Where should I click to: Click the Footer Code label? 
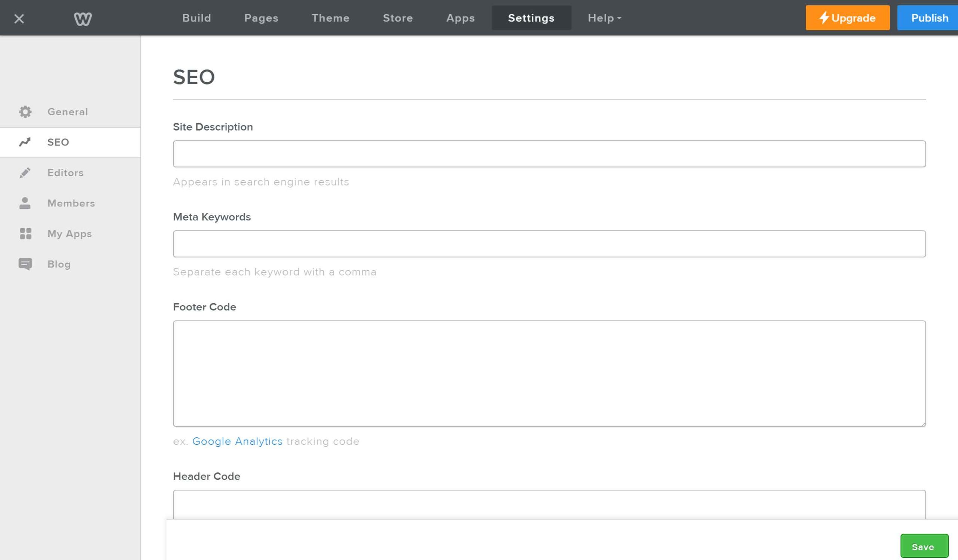(x=205, y=307)
